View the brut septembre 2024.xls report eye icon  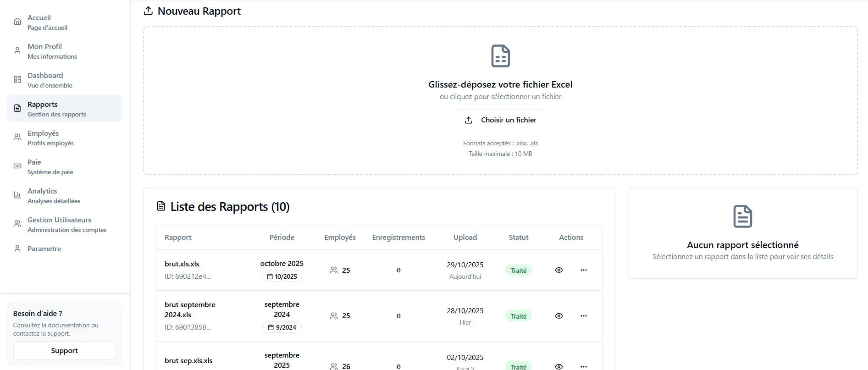point(558,316)
